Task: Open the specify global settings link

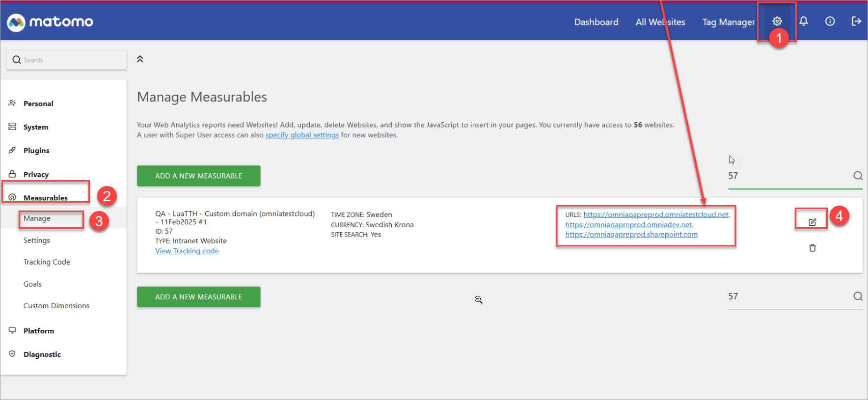Action: click(302, 135)
